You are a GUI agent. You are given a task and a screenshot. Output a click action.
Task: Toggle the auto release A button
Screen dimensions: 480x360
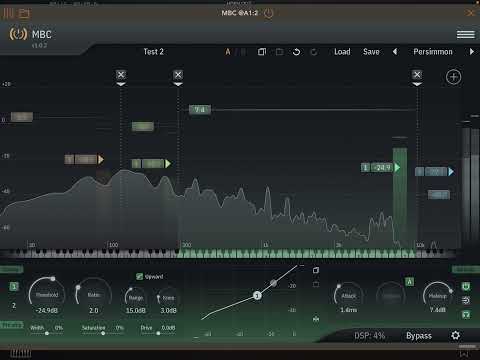tap(409, 282)
